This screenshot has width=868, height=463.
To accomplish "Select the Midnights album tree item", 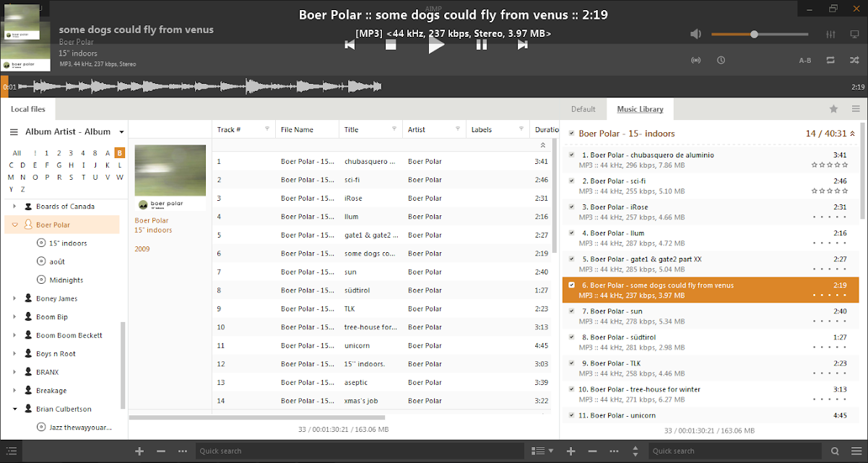I will point(66,280).
